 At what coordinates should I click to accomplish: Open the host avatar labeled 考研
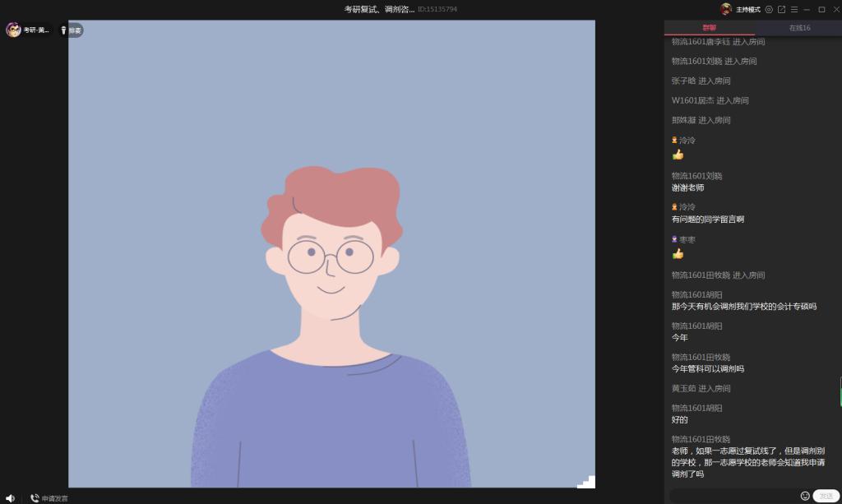coord(14,30)
